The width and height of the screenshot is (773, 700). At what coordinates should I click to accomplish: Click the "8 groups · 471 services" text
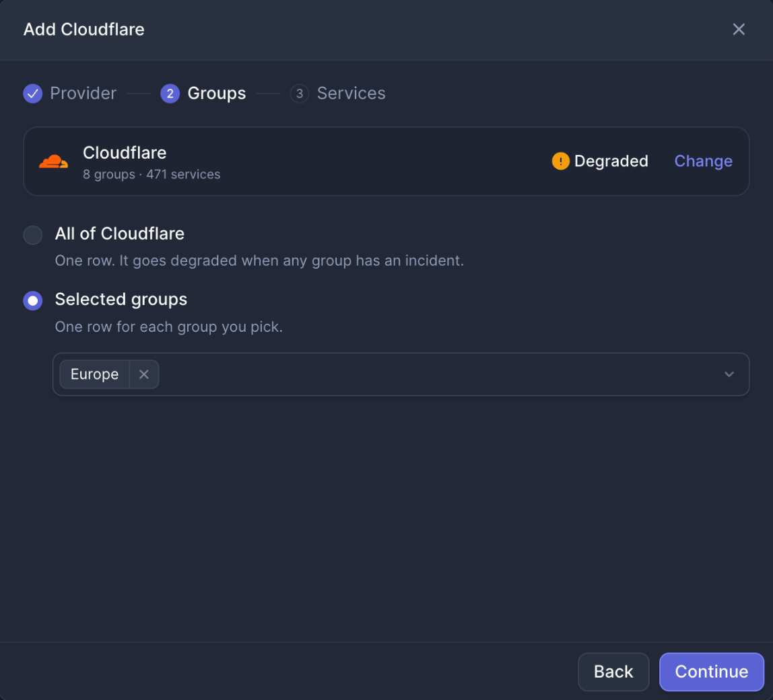[152, 174]
